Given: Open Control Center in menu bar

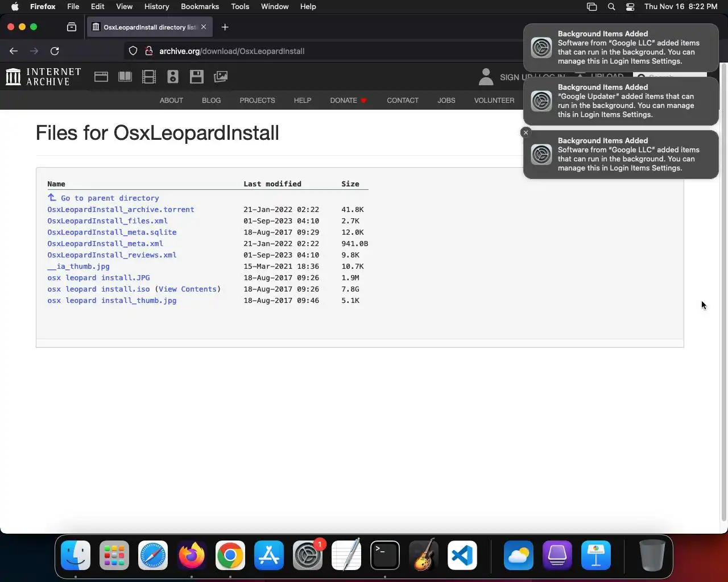Looking at the screenshot, I should 630,7.
